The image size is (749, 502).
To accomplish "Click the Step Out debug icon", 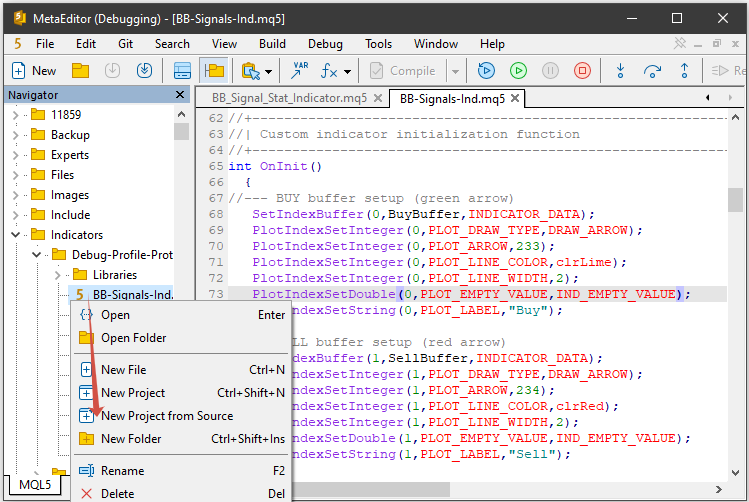I will tap(684, 71).
